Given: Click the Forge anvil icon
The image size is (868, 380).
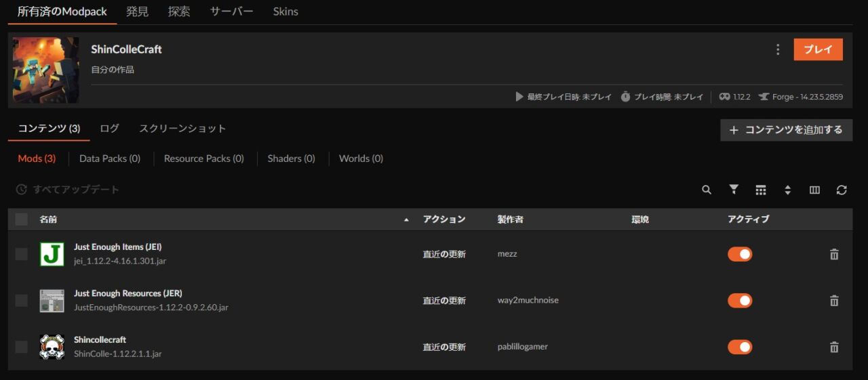Looking at the screenshot, I should (764, 97).
